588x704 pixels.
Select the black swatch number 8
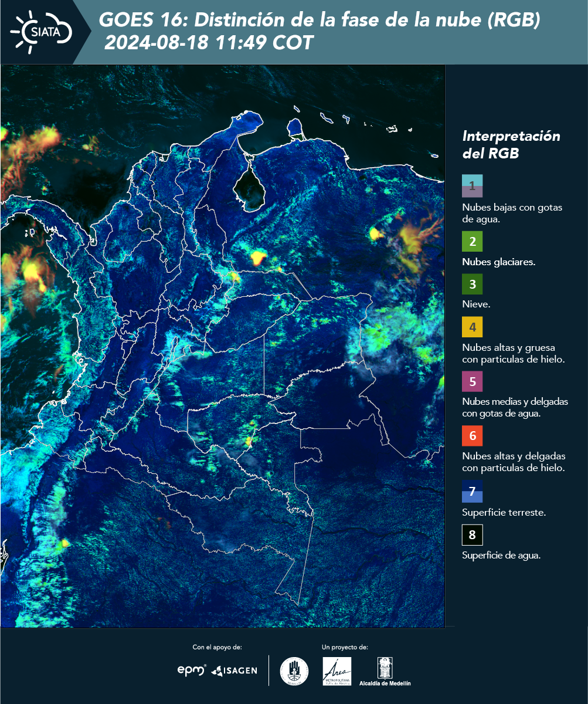[x=472, y=535]
